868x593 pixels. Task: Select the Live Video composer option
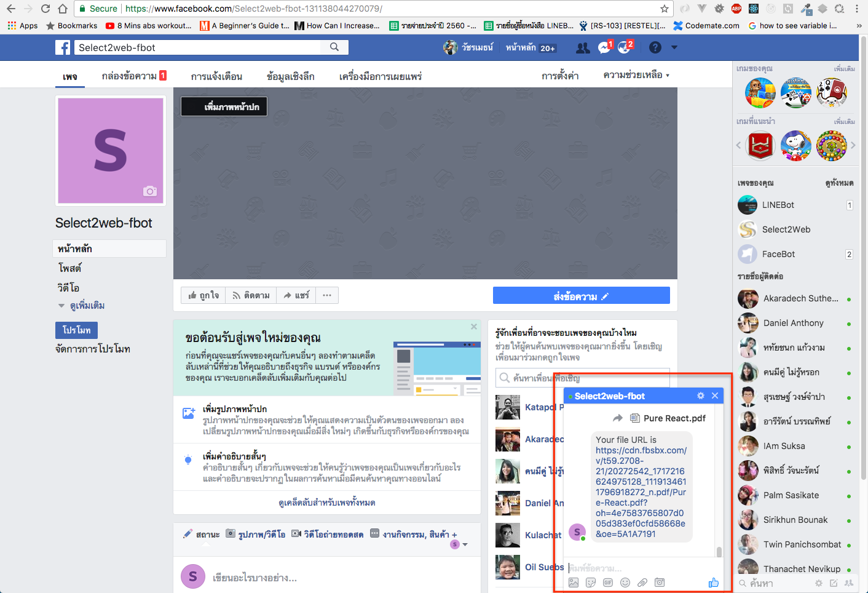pyautogui.click(x=328, y=535)
